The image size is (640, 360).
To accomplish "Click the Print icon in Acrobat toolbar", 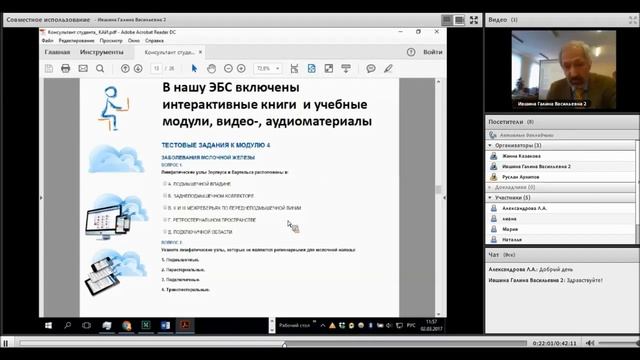I will click(x=65, y=69).
